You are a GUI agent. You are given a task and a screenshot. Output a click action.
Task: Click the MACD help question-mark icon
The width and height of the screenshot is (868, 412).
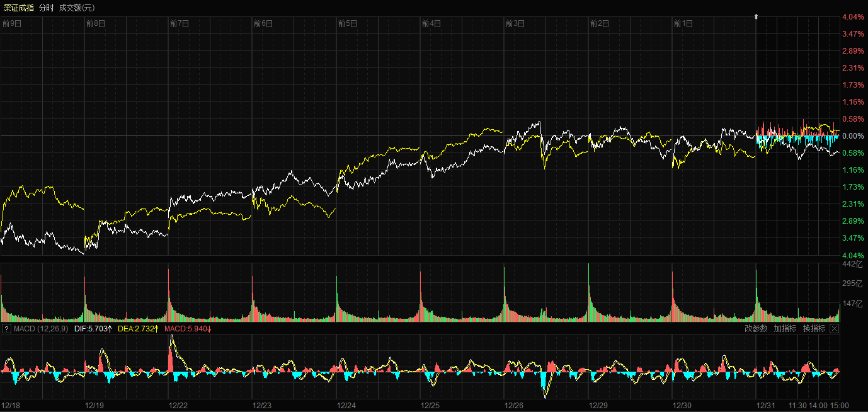coord(6,329)
